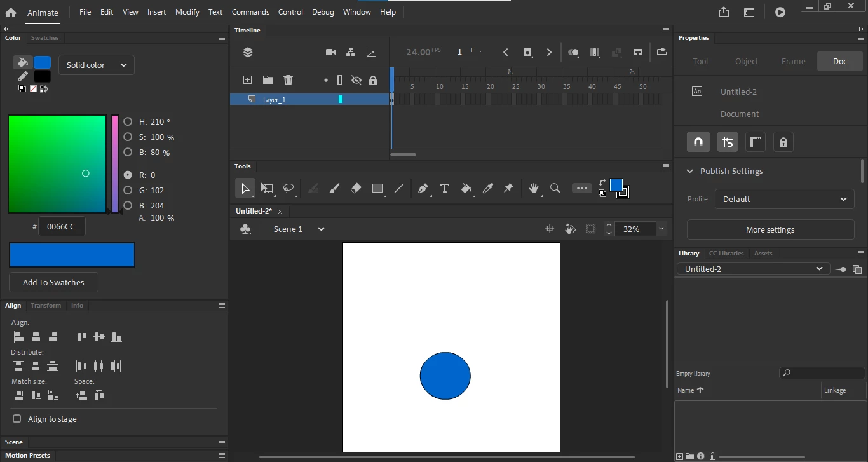The width and height of the screenshot is (868, 462).
Task: Pick the Lasso tool
Action: pyautogui.click(x=288, y=188)
